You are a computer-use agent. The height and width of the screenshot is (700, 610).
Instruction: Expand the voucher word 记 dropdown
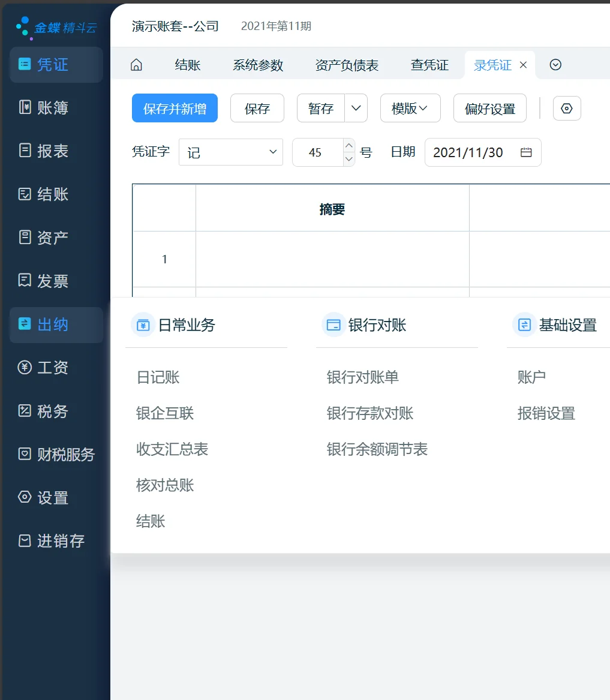pos(230,152)
